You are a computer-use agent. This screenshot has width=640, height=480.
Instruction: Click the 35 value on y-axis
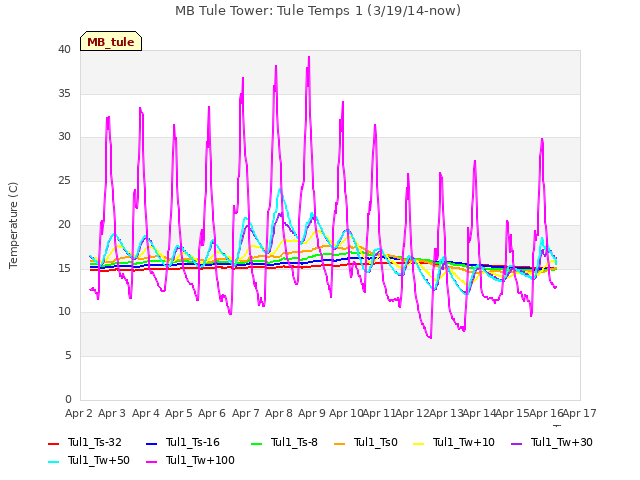click(x=64, y=93)
